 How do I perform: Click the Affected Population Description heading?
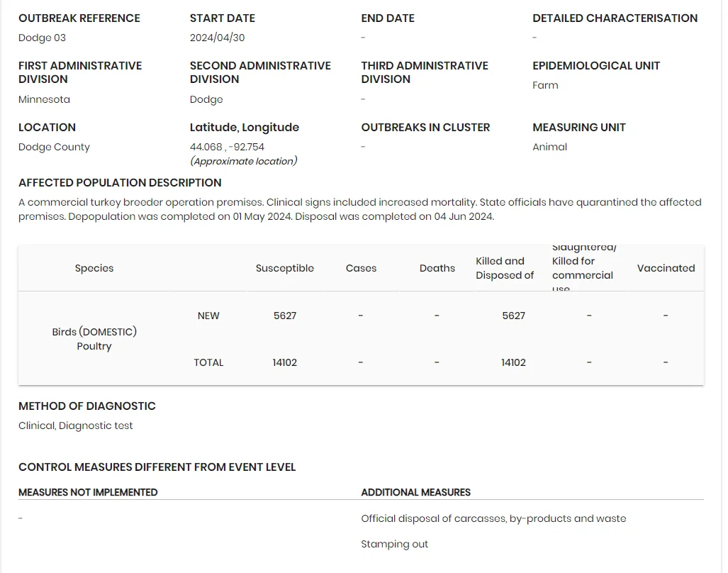pyautogui.click(x=120, y=182)
